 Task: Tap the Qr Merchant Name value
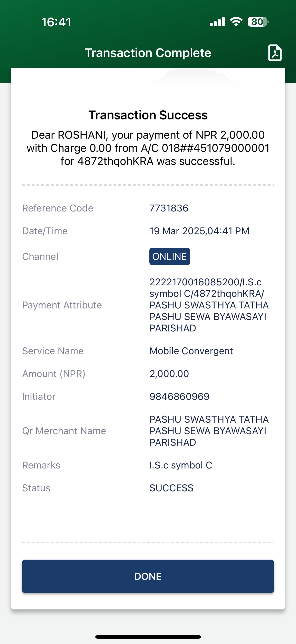click(x=209, y=431)
